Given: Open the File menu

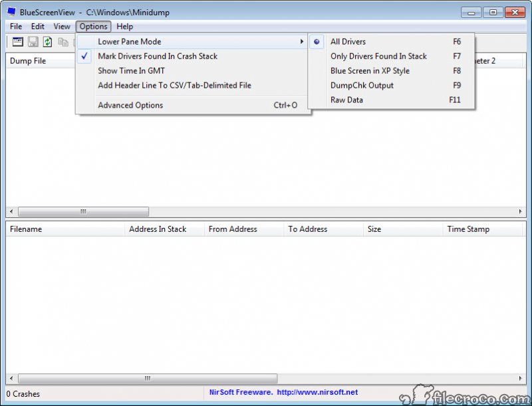Looking at the screenshot, I should [16, 27].
